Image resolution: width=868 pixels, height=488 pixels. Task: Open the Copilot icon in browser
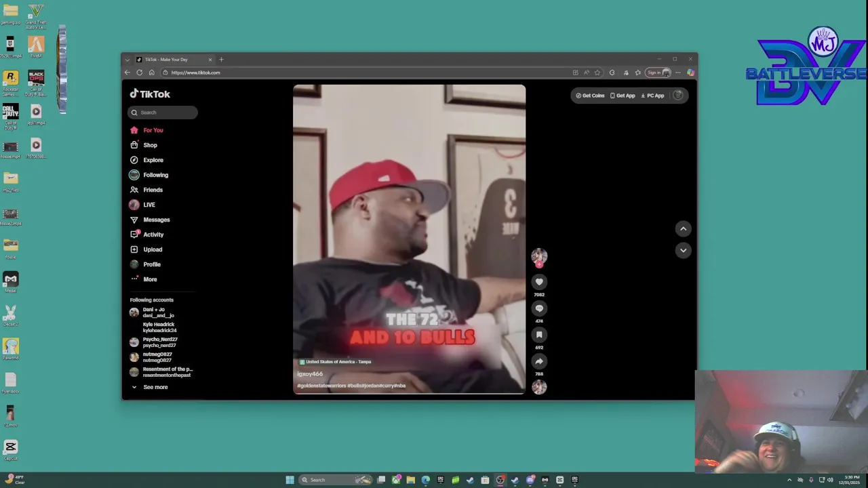coord(690,73)
